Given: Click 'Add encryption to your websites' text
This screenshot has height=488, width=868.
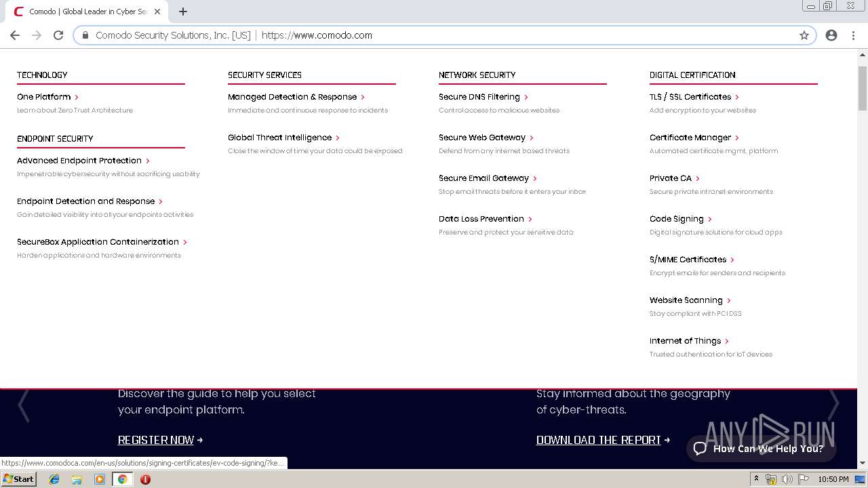Looking at the screenshot, I should pos(703,110).
